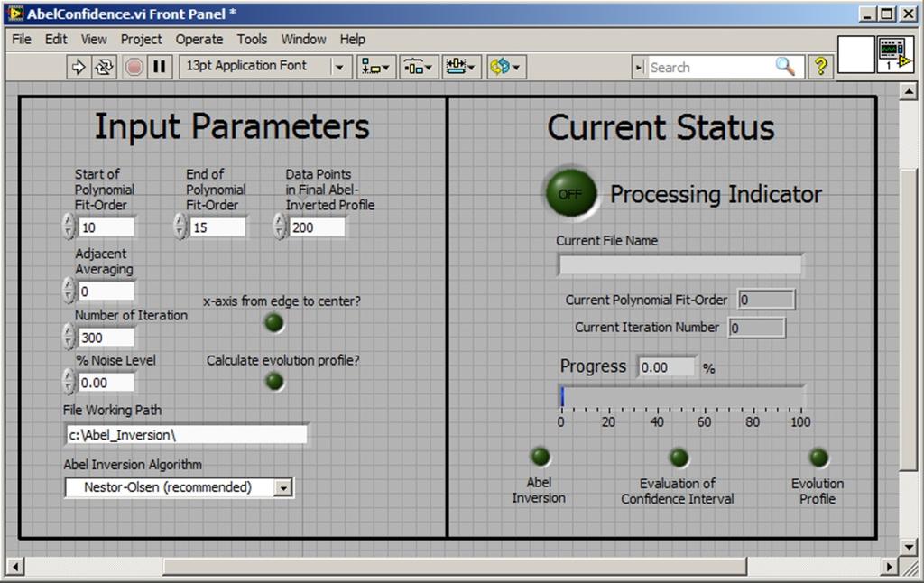Click stepper for Number of Iteration

69,337
